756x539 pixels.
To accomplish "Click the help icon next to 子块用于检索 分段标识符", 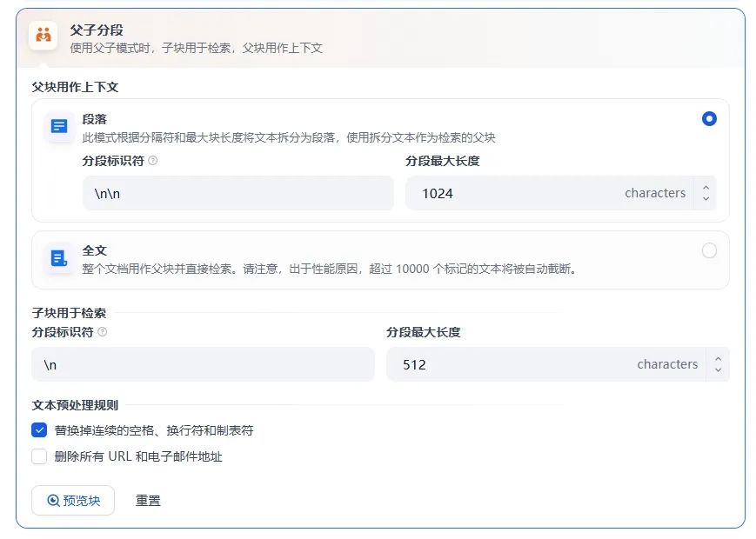I will click(102, 331).
